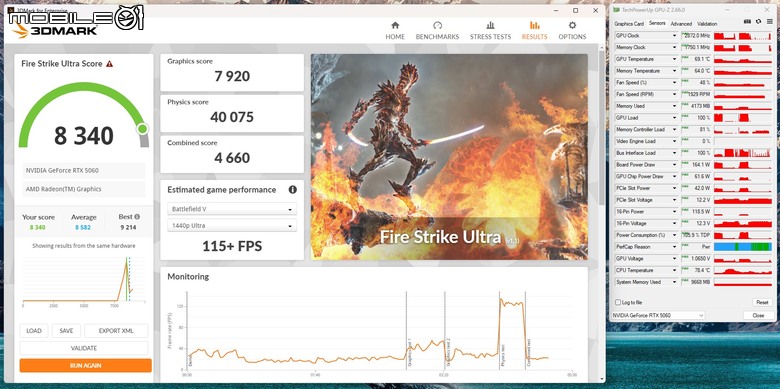780x389 pixels.
Task: Open the Board Power Draw sensor dropdown arrow
Action: [675, 165]
